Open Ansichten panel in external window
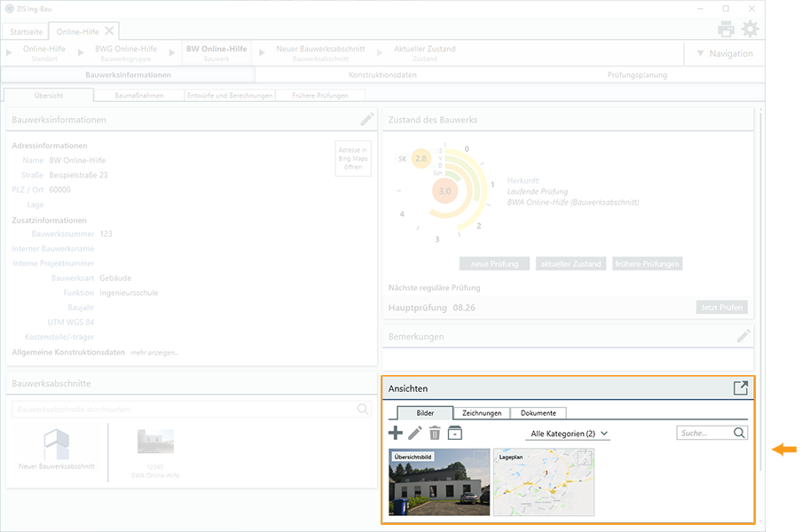This screenshot has width=802, height=532. tap(740, 388)
